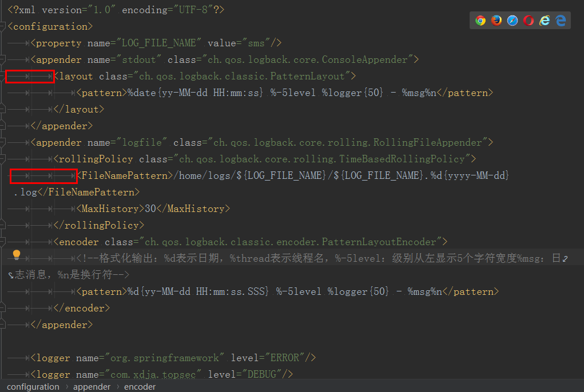Click the DEBUG level value

click(262, 374)
